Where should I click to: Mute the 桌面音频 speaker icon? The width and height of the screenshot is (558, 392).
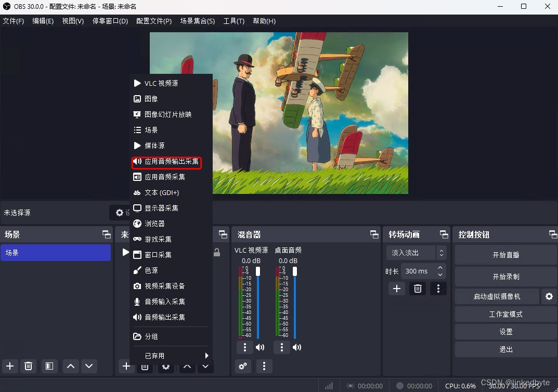tap(296, 347)
